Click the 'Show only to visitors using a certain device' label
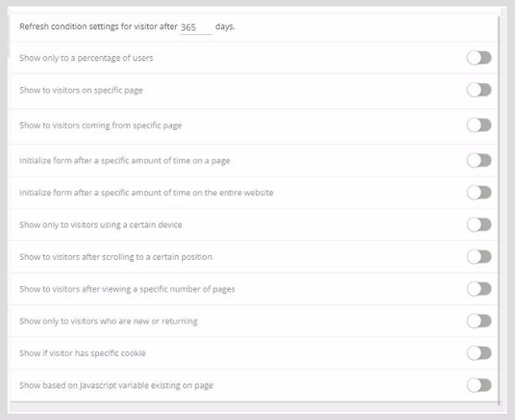The height and width of the screenshot is (420, 515). [101, 225]
